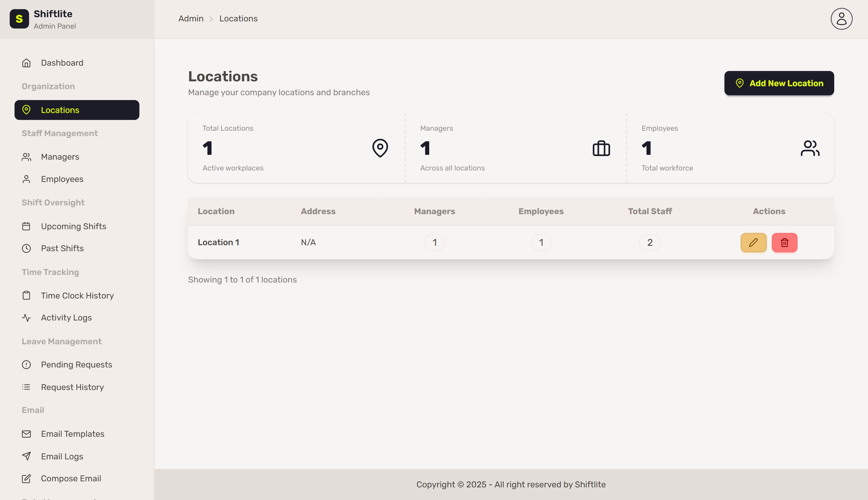Click the Activity Logs pulse icon
The width and height of the screenshot is (868, 500).
[x=27, y=318]
